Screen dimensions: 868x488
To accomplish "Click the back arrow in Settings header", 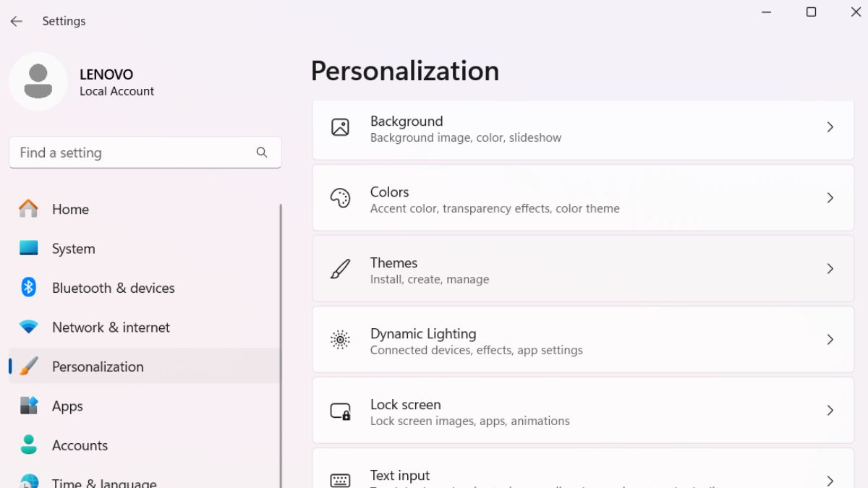I will coord(17,21).
